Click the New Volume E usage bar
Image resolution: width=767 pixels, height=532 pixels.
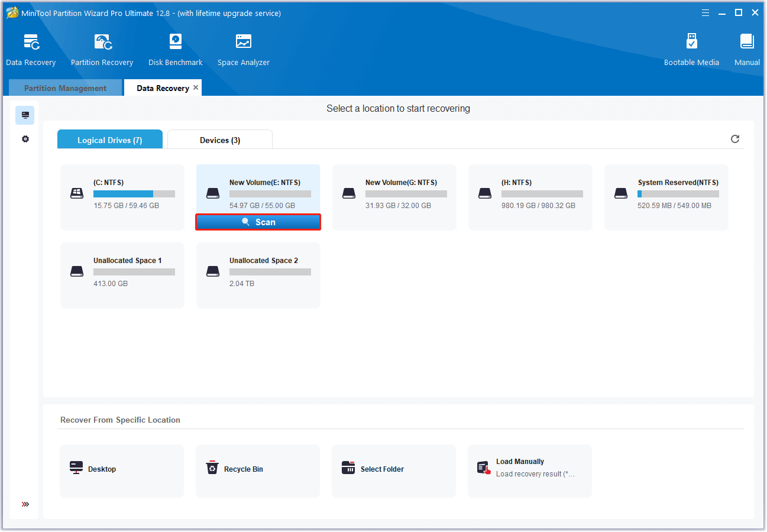click(x=270, y=194)
